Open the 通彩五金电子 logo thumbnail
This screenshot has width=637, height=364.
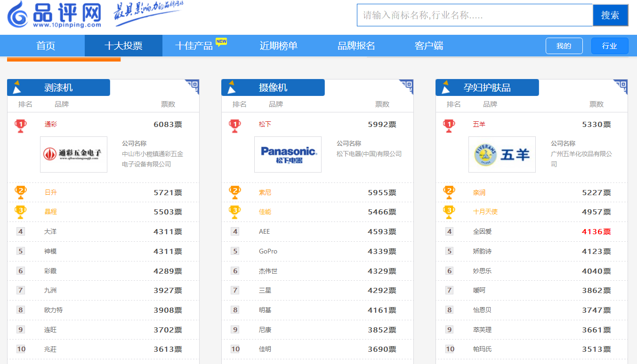[x=73, y=154]
